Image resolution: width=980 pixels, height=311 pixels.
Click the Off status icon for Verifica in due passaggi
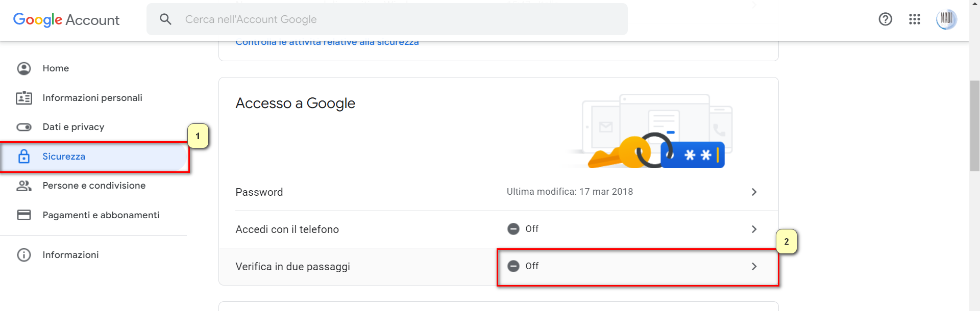click(513, 266)
